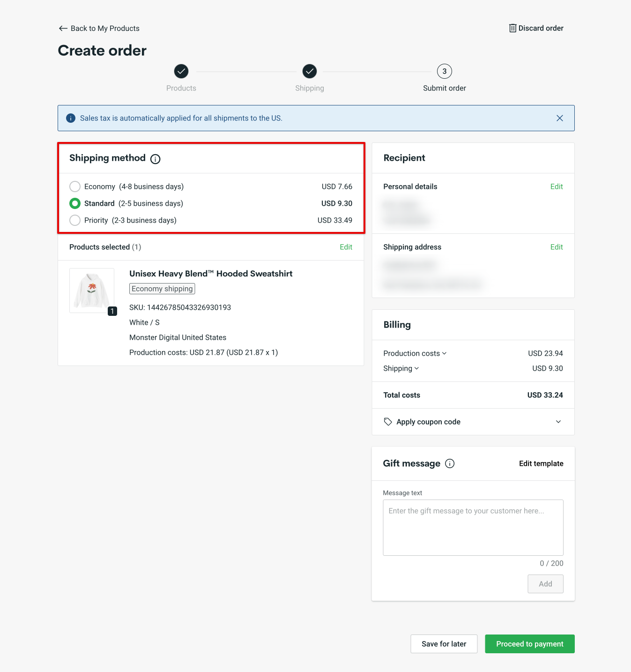Select Standard shipping option
Viewport: 631px width, 672px height.
tap(75, 203)
